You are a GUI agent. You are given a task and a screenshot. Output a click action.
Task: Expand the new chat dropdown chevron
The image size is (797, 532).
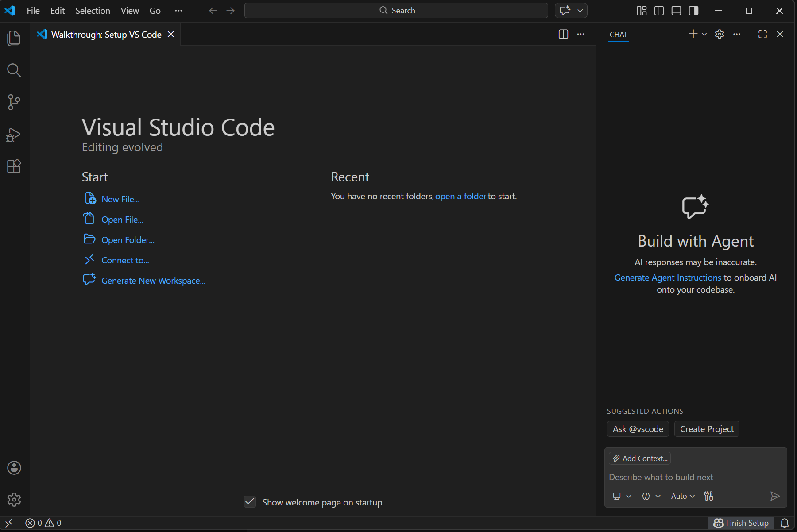pos(704,34)
